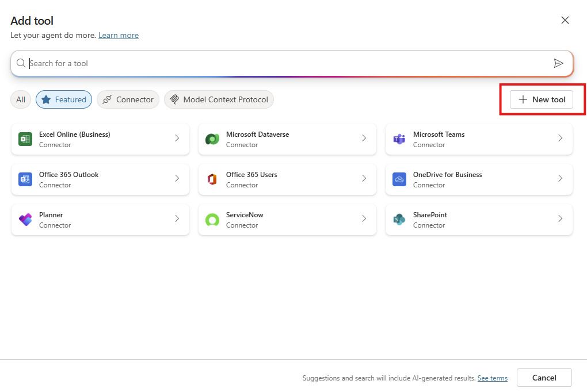Screen dimensions: 587x392
Task: Click the Planner icon
Action: [x=25, y=220]
